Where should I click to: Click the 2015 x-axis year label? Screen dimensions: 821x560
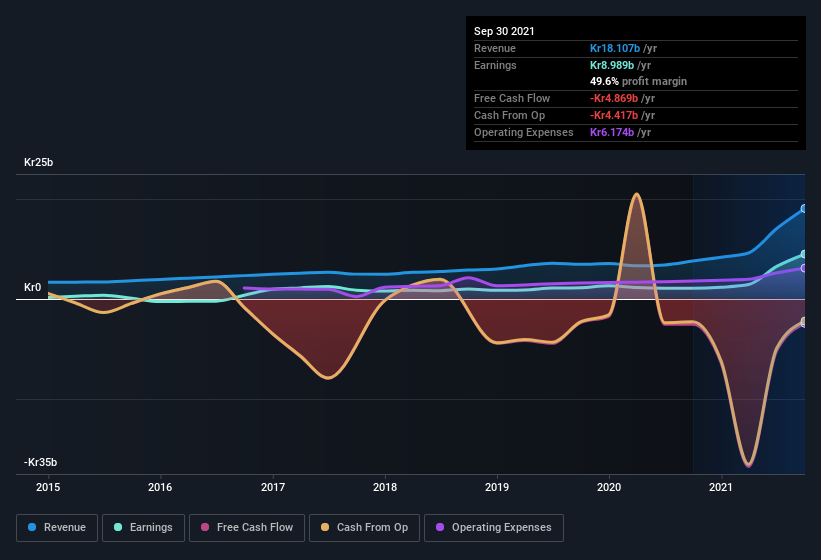click(48, 487)
